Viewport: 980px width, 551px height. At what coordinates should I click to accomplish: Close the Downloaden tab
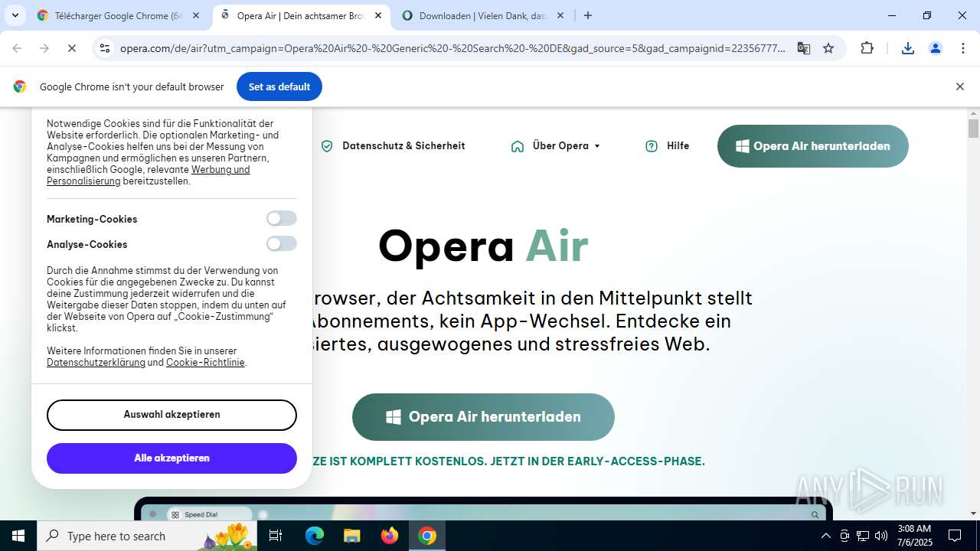pyautogui.click(x=560, y=15)
